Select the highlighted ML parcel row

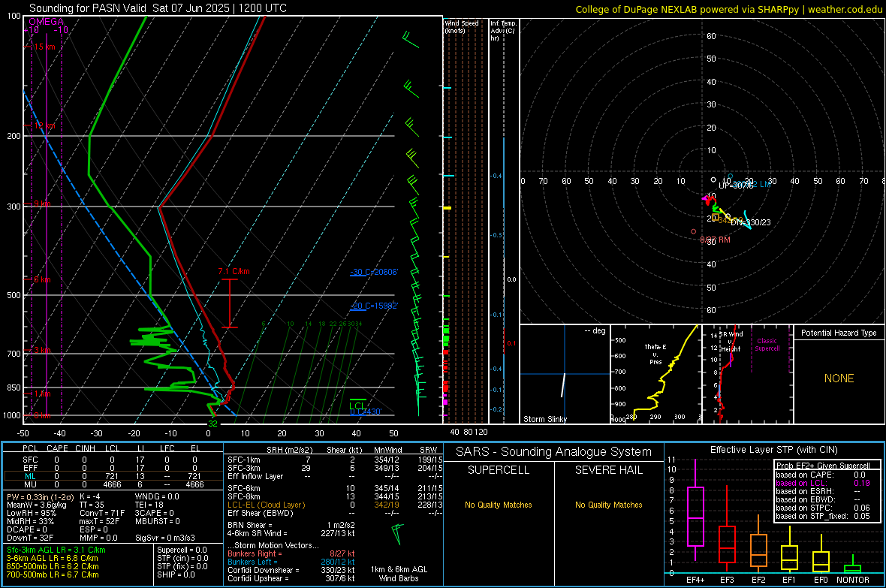point(112,476)
